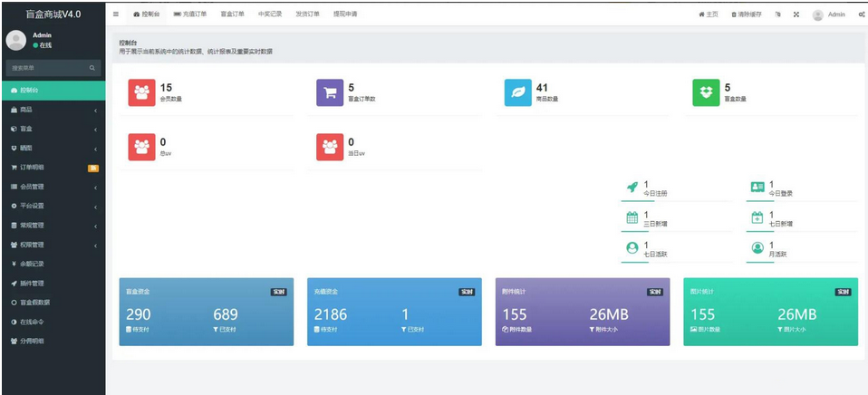The width and height of the screenshot is (868, 395).
Task: Expand the 平台设置 sidebar menu
Action: (x=53, y=206)
